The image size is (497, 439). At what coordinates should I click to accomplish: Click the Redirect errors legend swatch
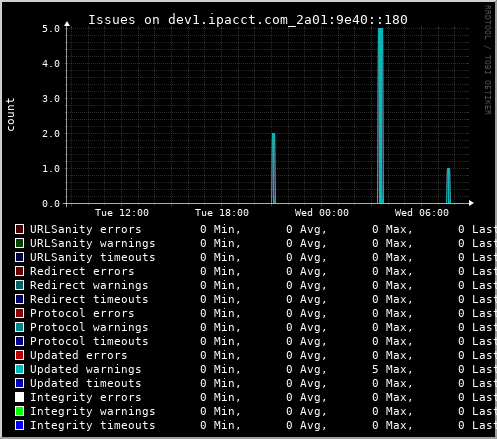point(19,271)
